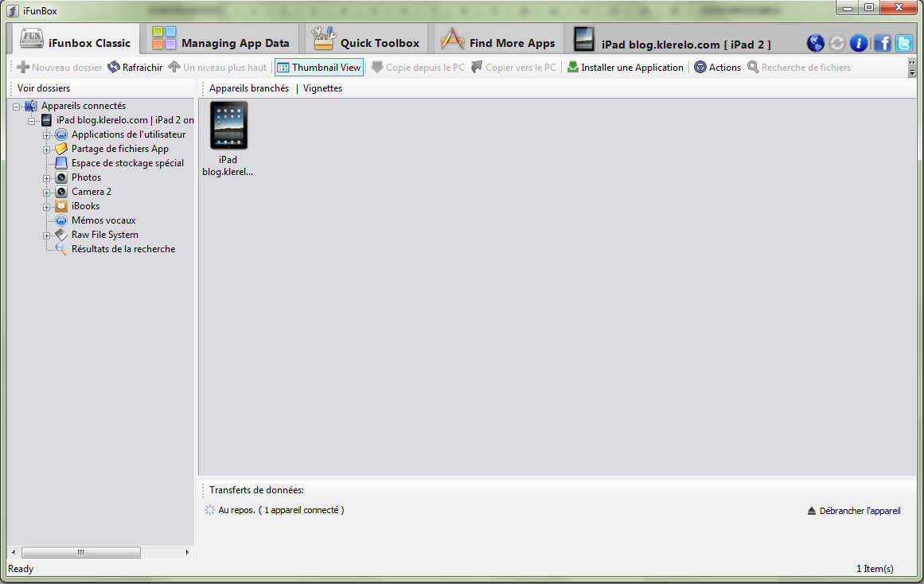Click Recherche de fichiers
This screenshot has height=584, width=924.
[x=799, y=67]
